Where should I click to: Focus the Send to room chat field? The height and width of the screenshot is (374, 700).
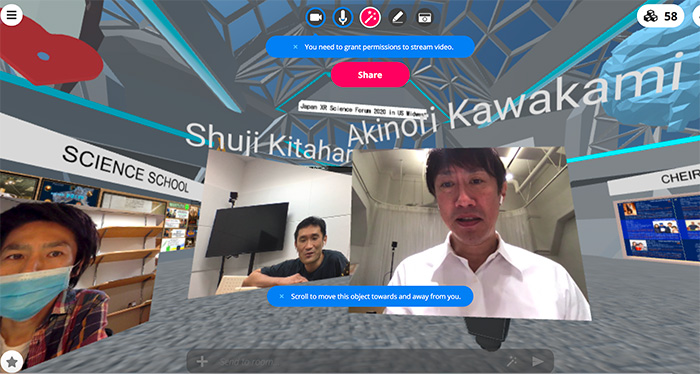(357, 362)
